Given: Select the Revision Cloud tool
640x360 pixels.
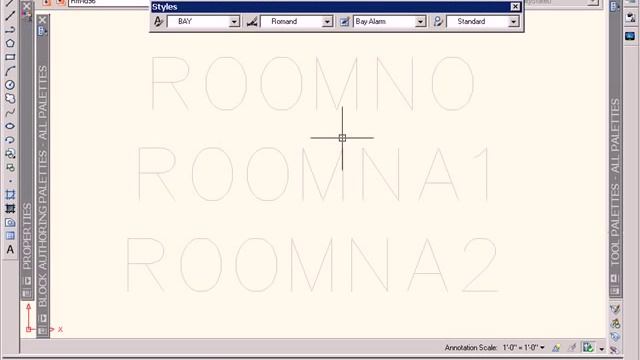Looking at the screenshot, I should (x=10, y=98).
